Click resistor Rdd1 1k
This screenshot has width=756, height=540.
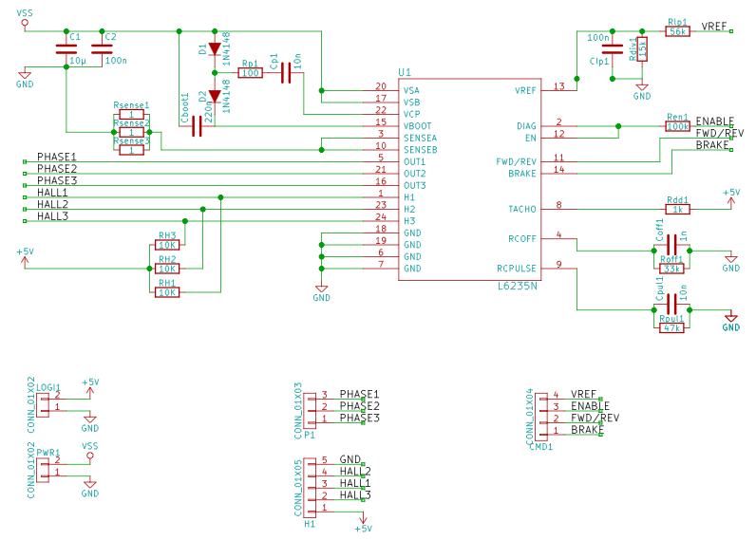point(677,209)
